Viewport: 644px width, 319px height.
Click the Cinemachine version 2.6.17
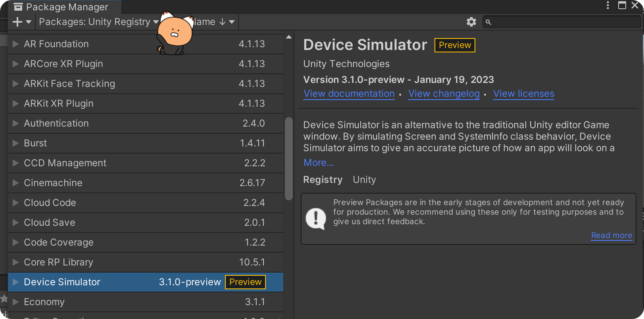point(252,183)
